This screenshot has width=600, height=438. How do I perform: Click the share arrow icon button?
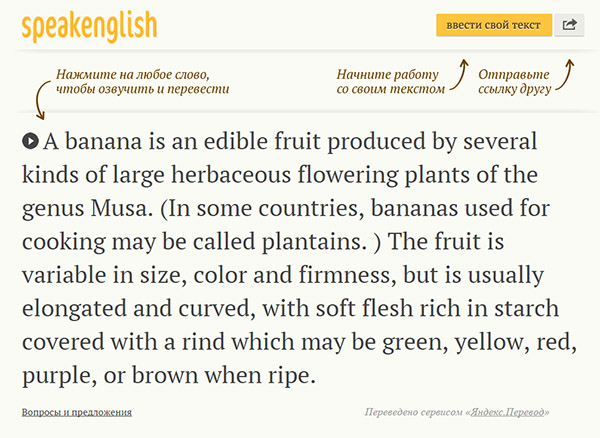(570, 25)
